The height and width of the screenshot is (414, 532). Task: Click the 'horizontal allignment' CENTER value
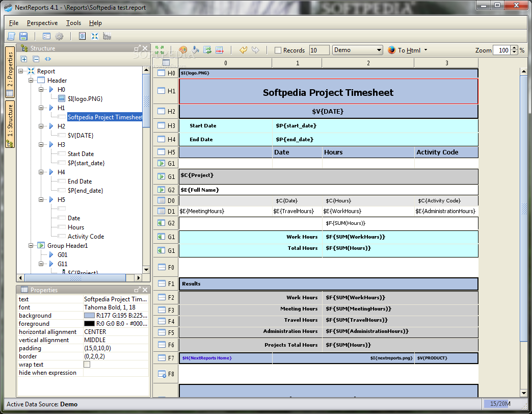click(116, 331)
